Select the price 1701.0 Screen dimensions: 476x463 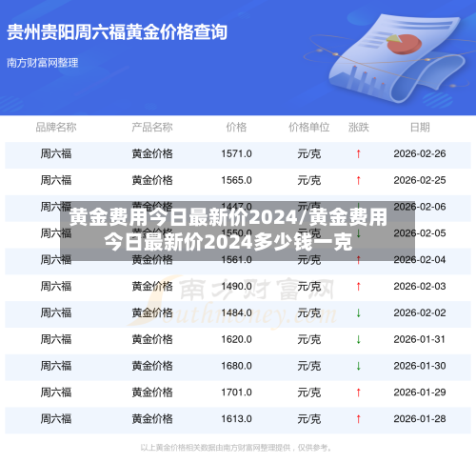[x=236, y=393]
